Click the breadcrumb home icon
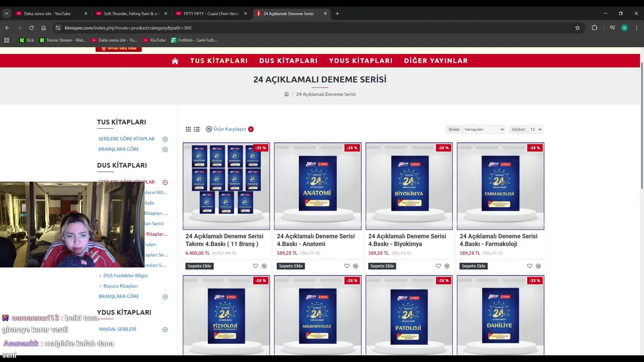Image resolution: width=644 pixels, height=362 pixels. point(287,94)
